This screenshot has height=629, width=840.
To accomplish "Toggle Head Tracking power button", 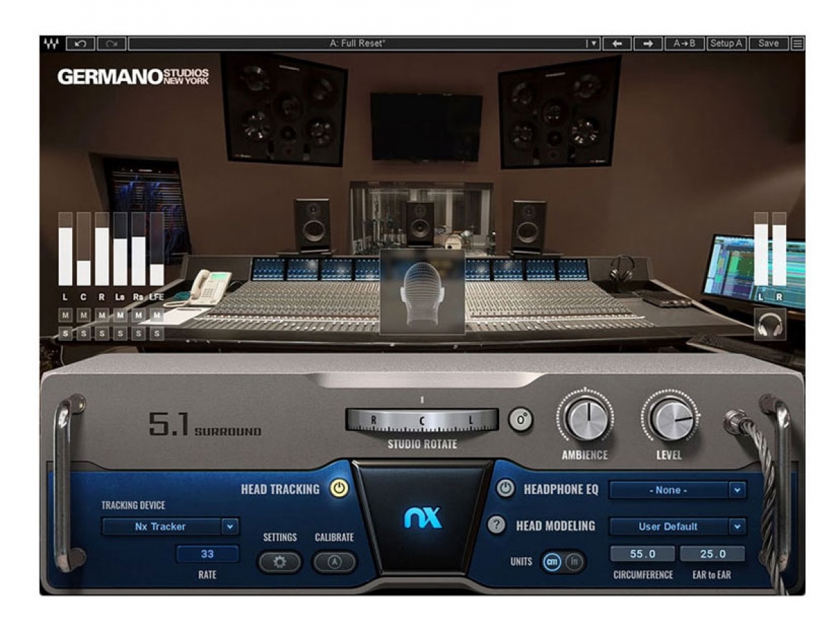I will [339, 488].
